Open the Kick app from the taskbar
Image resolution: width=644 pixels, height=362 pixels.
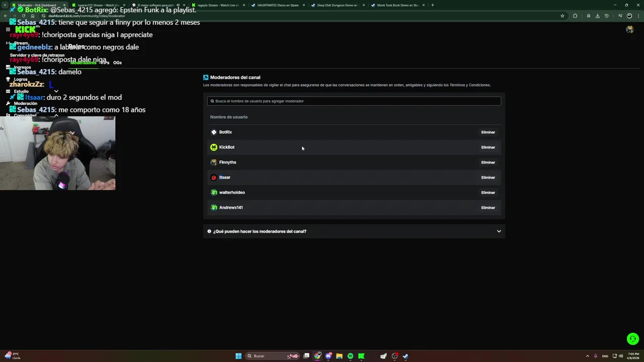[361, 356]
